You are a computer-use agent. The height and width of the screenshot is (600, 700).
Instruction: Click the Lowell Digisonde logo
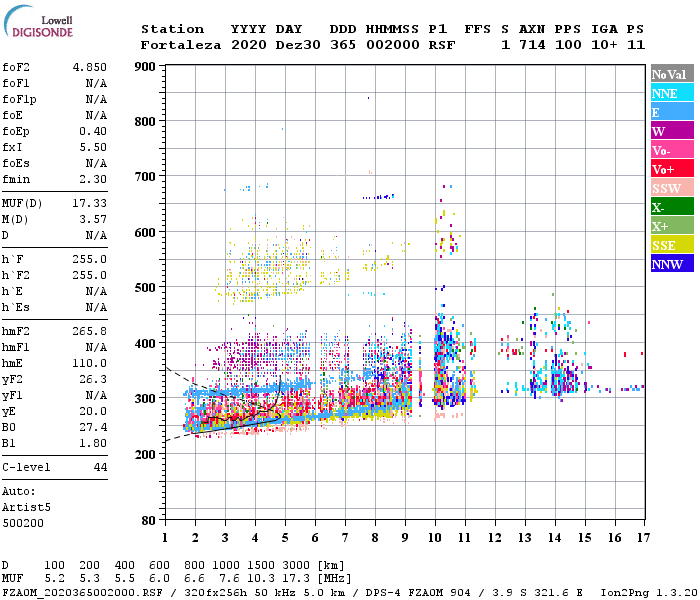point(38,21)
